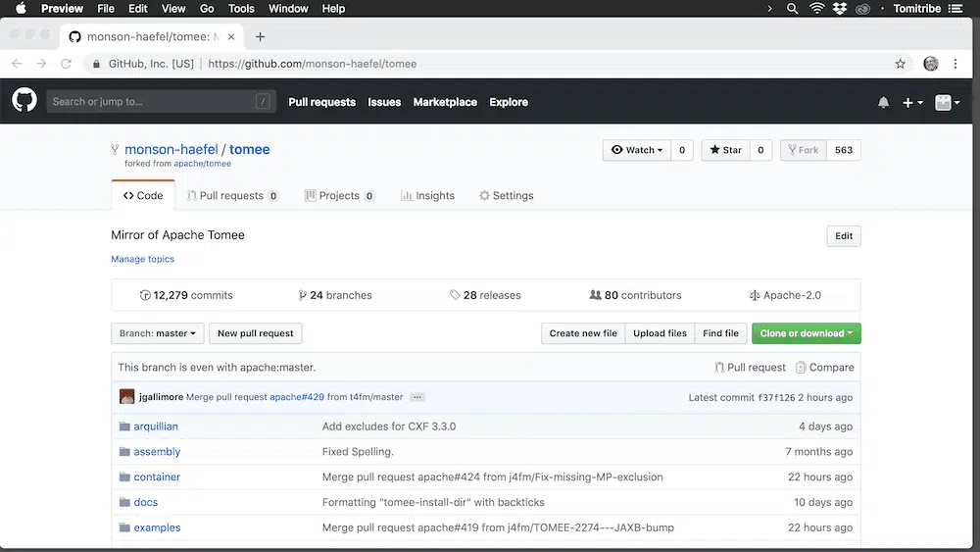
Task: Open the Chrome profile avatar
Action: [931, 64]
